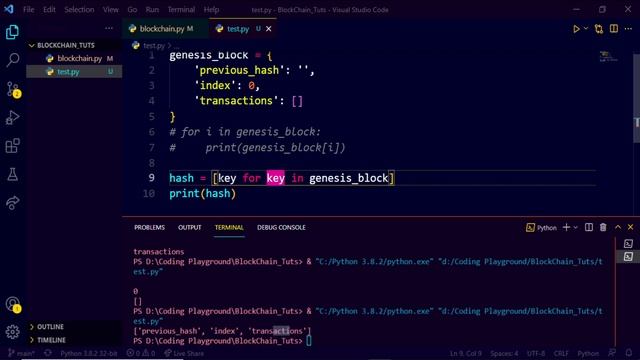Select the TERMINAL panel tab
The width and height of the screenshot is (640, 360).
tap(229, 227)
